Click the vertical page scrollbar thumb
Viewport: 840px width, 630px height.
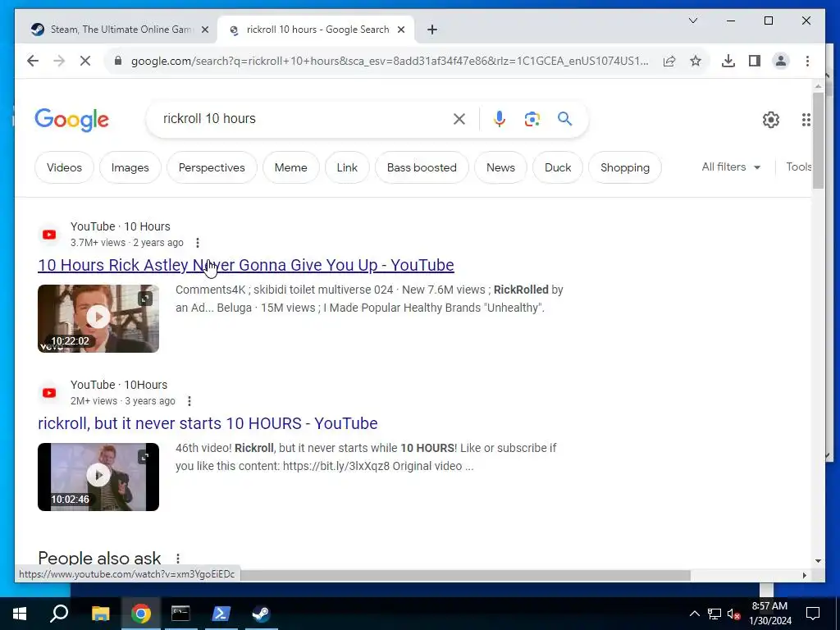[x=818, y=140]
